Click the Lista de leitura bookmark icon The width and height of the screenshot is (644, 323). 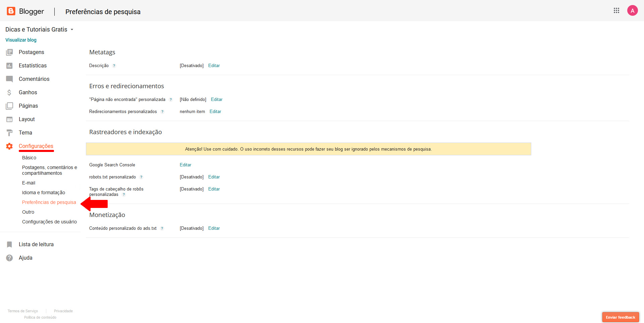[9, 245]
